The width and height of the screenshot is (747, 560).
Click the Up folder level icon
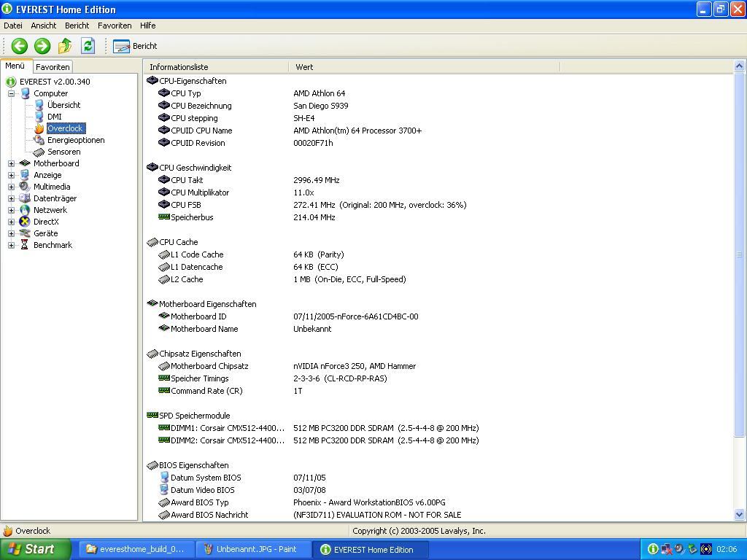[65, 46]
